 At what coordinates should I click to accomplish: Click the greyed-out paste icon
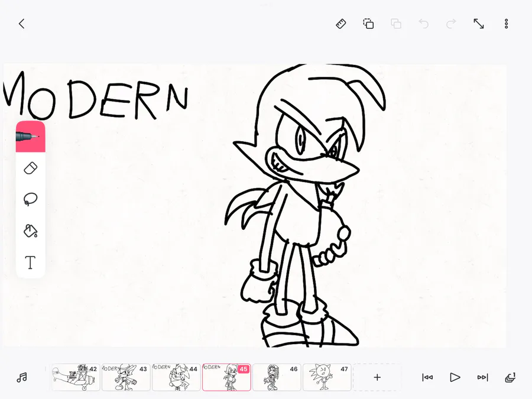(x=396, y=24)
